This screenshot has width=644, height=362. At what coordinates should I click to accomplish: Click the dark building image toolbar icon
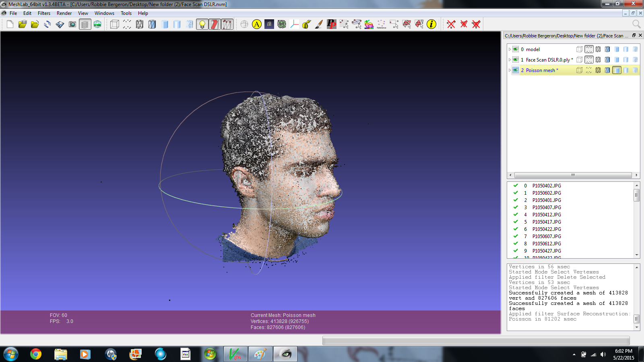(269, 25)
